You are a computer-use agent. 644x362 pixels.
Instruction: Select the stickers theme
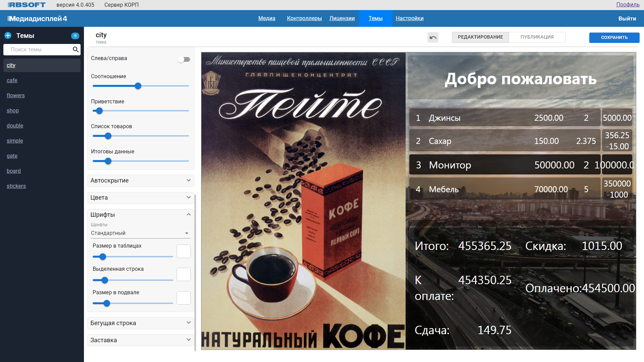coord(16,186)
